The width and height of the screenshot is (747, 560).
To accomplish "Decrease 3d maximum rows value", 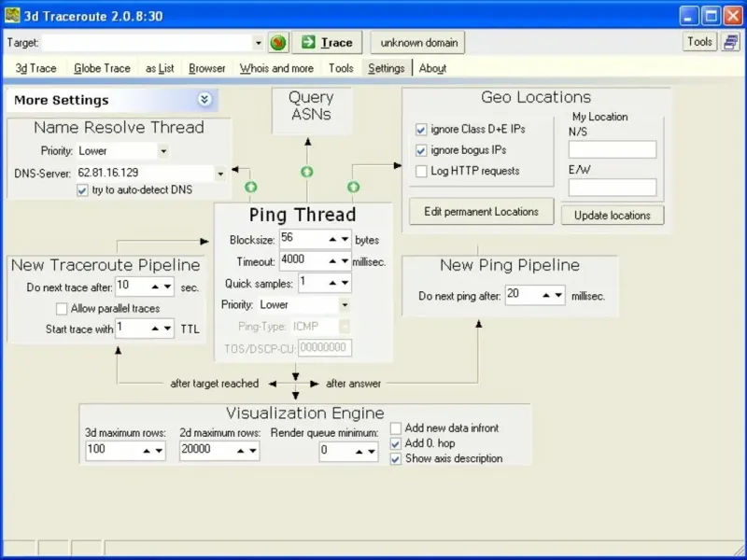I will pos(159,451).
